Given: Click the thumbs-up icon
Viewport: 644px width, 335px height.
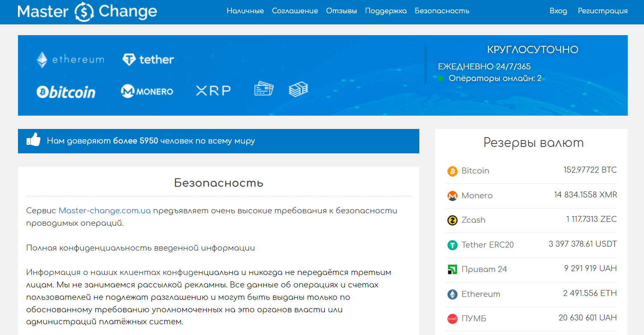Looking at the screenshot, I should point(33,140).
